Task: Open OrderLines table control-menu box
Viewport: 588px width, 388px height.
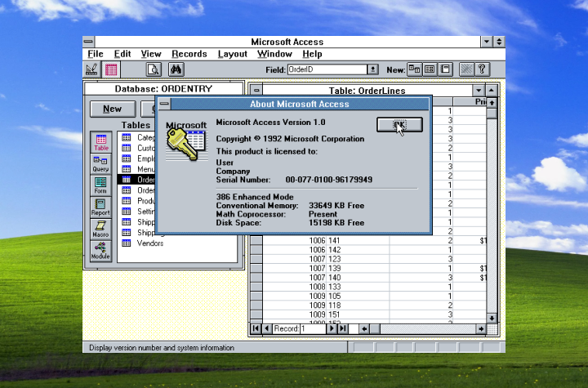Action: coord(256,91)
